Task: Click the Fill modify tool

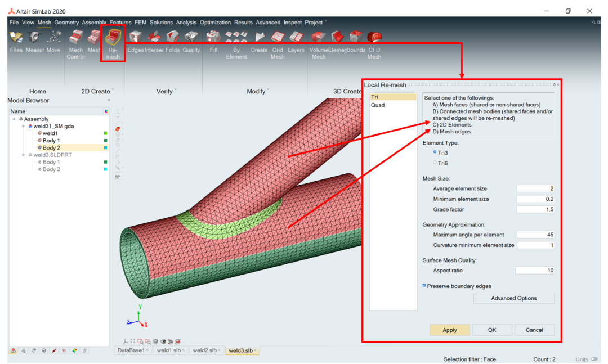Action: pos(213,42)
